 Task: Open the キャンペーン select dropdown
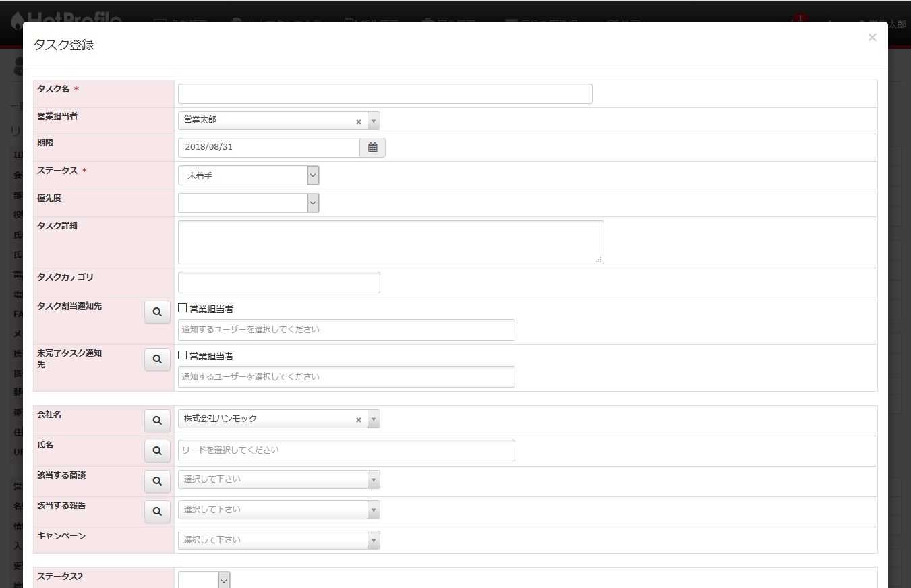click(278, 540)
